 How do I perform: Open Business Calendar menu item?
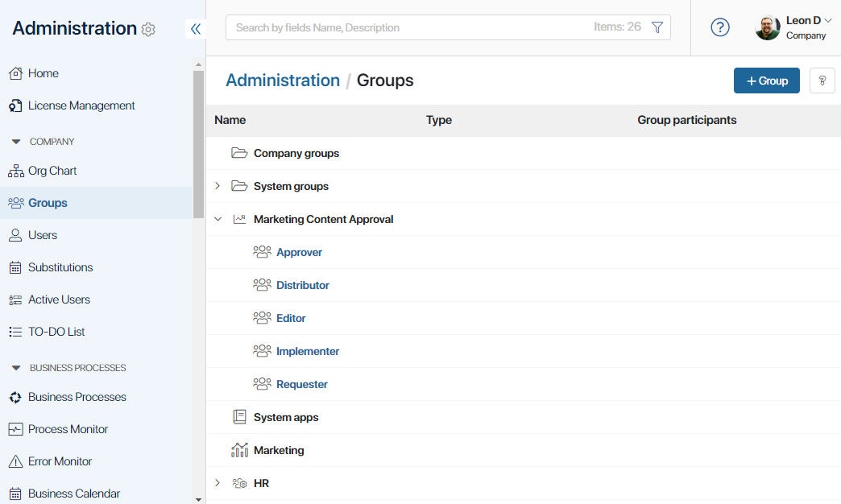pos(74,494)
